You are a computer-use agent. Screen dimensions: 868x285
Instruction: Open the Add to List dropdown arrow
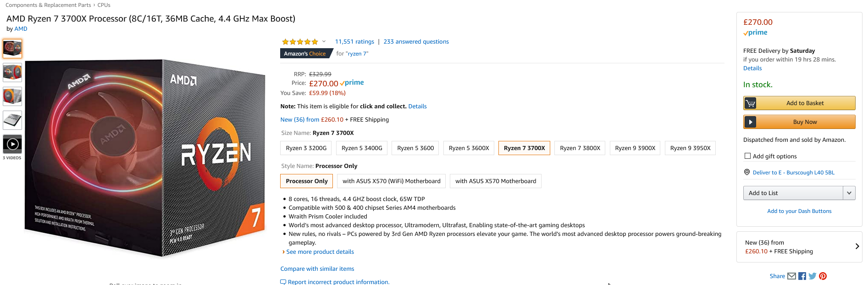coord(849,193)
